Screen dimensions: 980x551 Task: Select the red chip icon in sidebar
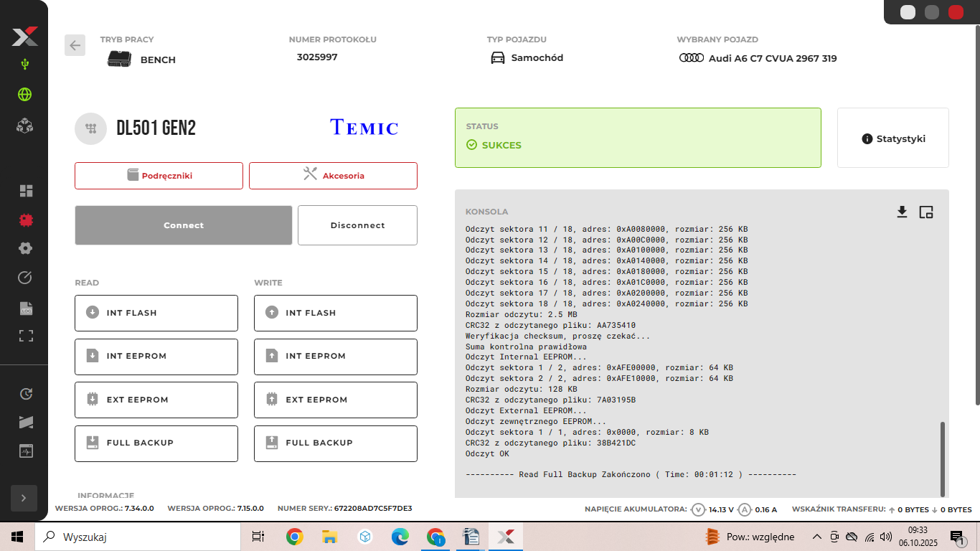(x=26, y=220)
